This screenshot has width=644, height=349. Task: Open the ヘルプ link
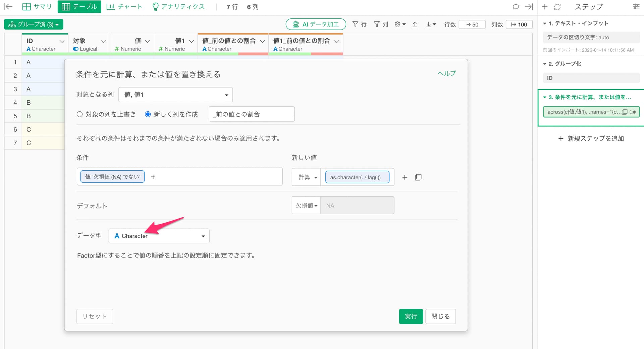[x=446, y=73]
